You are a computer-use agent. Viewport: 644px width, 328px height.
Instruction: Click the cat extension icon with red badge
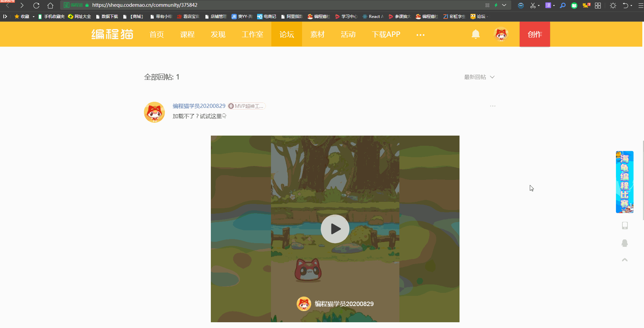coord(586,5)
